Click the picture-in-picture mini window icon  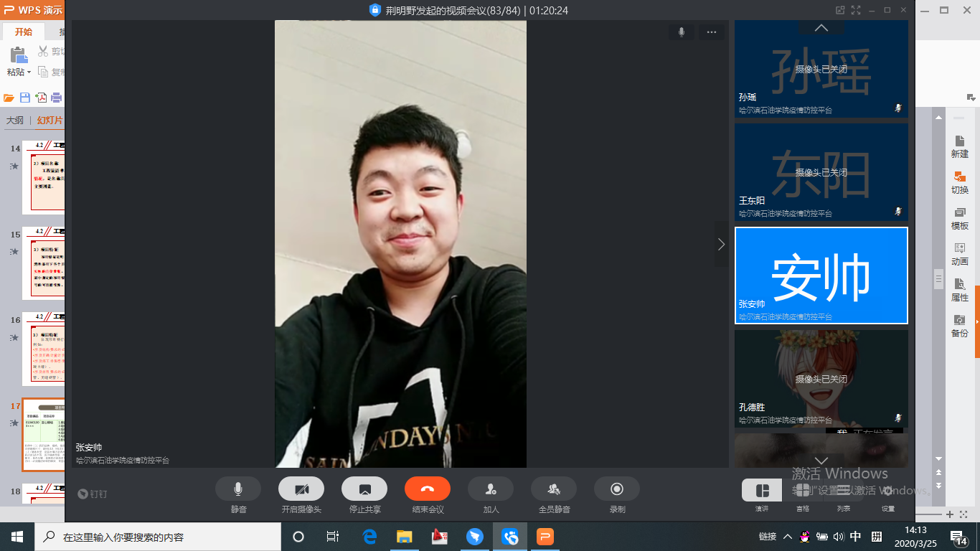click(x=840, y=10)
